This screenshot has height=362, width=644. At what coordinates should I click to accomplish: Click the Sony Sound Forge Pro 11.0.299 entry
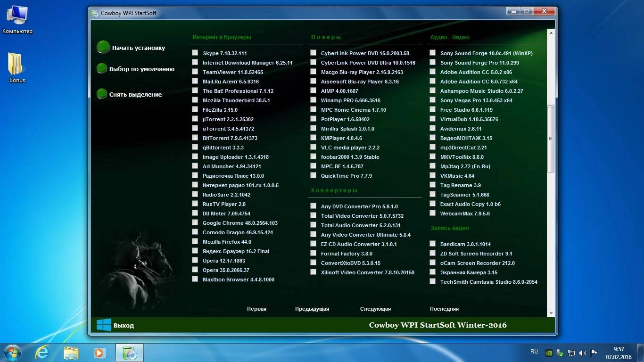(479, 63)
